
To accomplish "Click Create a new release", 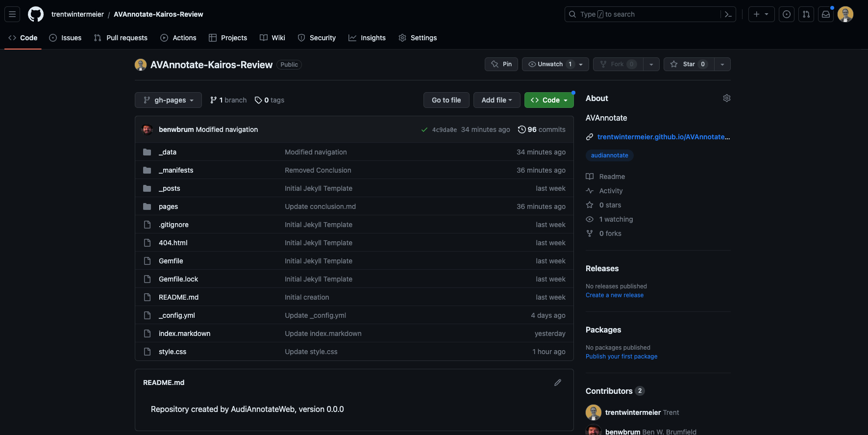I will (615, 295).
